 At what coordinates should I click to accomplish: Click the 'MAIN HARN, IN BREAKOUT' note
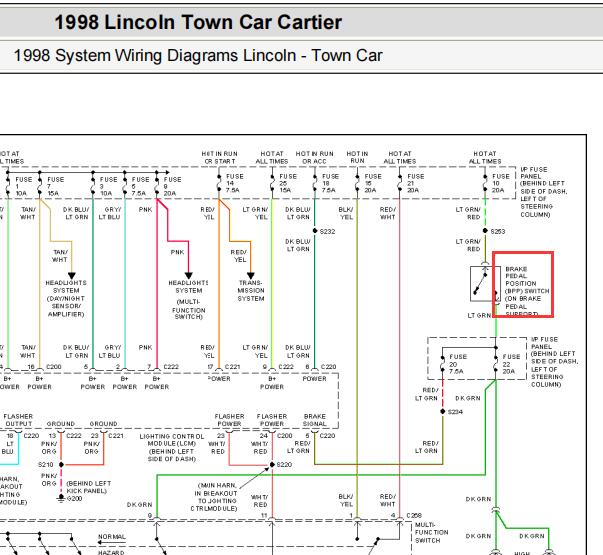click(x=216, y=489)
